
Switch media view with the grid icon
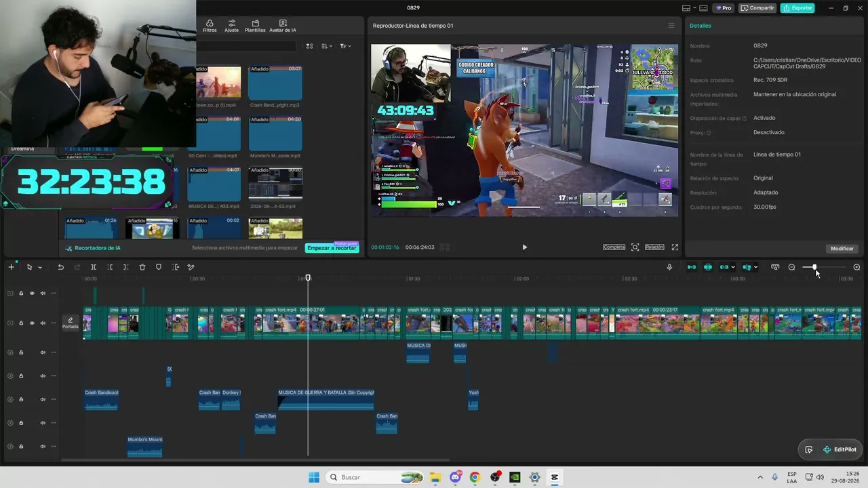pyautogui.click(x=309, y=46)
